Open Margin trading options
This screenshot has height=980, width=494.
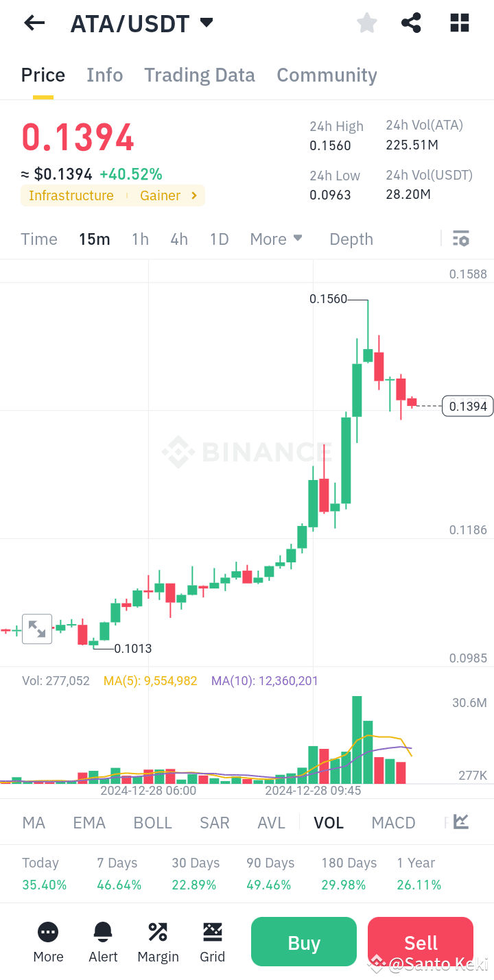tap(158, 942)
